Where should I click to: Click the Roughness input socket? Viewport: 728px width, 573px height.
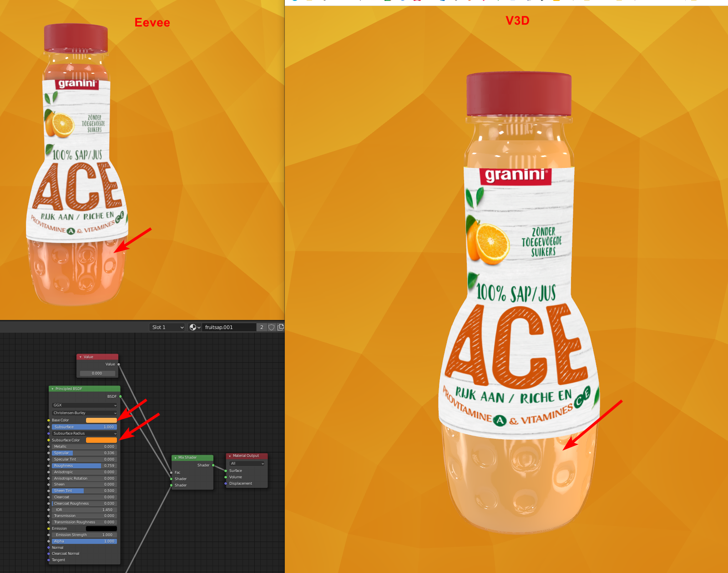[x=49, y=466]
